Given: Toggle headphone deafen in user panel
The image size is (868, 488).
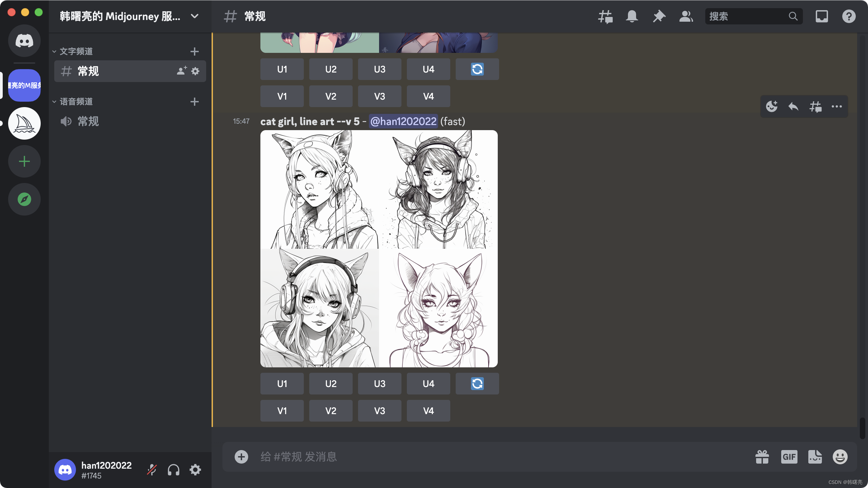Looking at the screenshot, I should pyautogui.click(x=173, y=470).
